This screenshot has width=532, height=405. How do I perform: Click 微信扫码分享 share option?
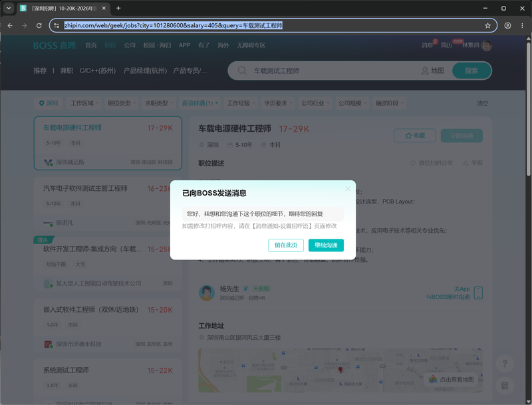point(432,163)
